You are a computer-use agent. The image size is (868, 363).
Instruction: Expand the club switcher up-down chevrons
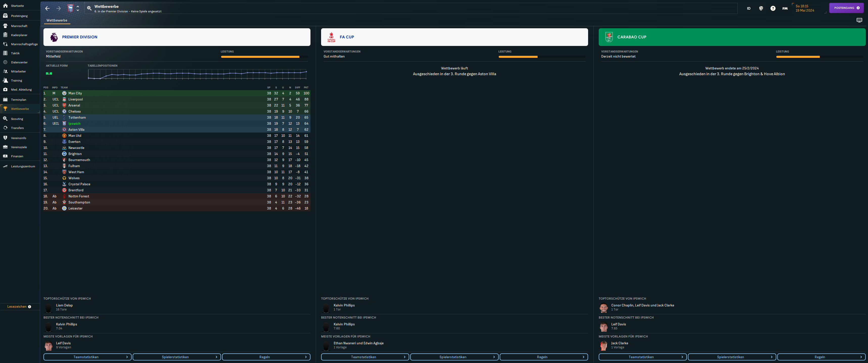pyautogui.click(x=78, y=8)
